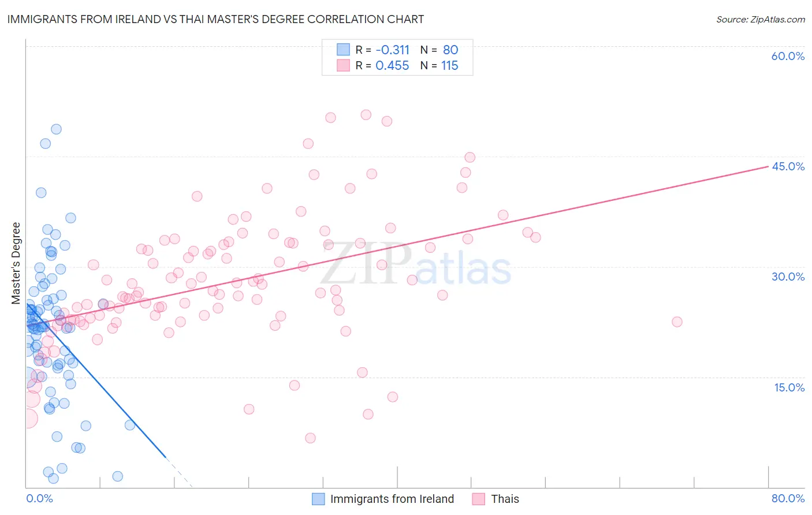
Task: Click the 60.0% y-axis tick label
Action: [x=788, y=56]
